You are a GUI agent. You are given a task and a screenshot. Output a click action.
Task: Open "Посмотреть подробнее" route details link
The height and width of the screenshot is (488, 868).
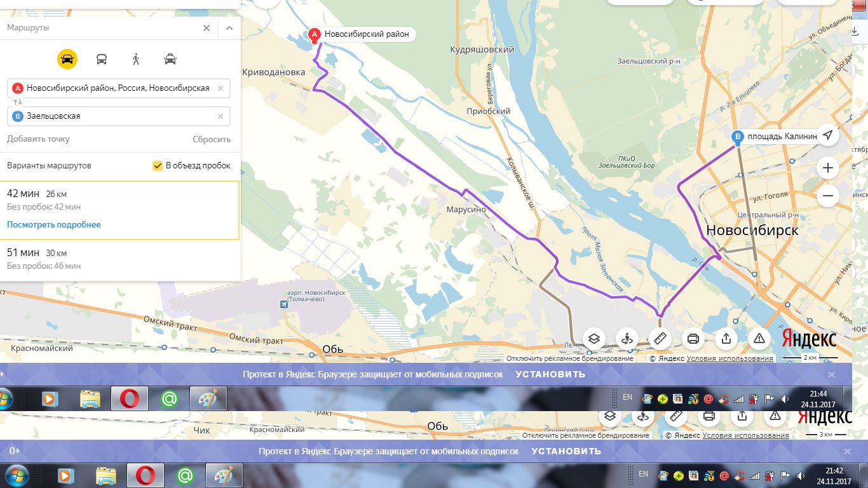tap(54, 224)
